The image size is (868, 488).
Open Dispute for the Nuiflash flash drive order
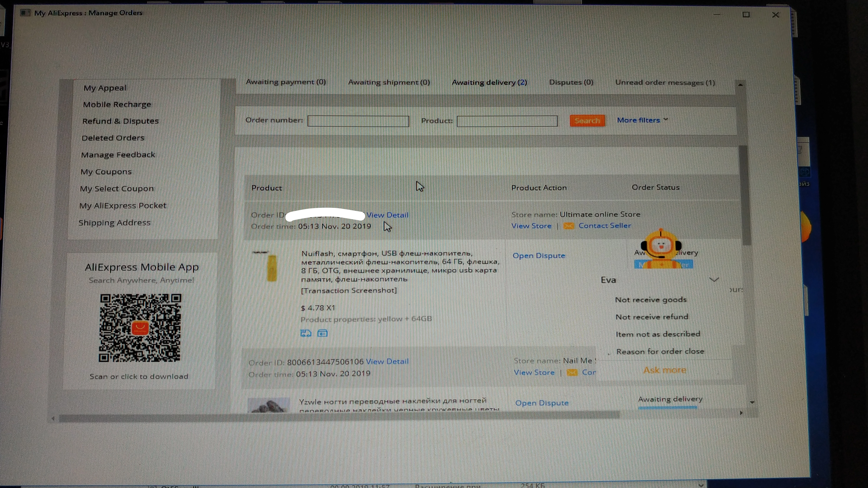coord(539,256)
